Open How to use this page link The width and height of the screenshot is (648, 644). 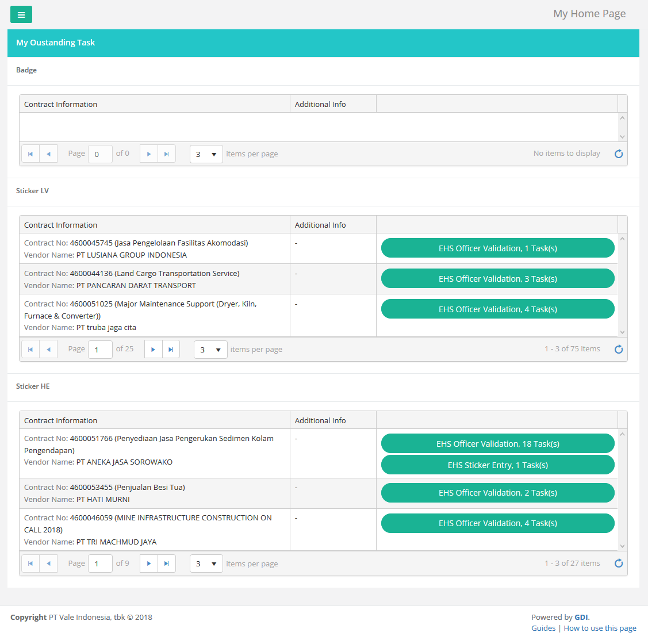point(600,628)
